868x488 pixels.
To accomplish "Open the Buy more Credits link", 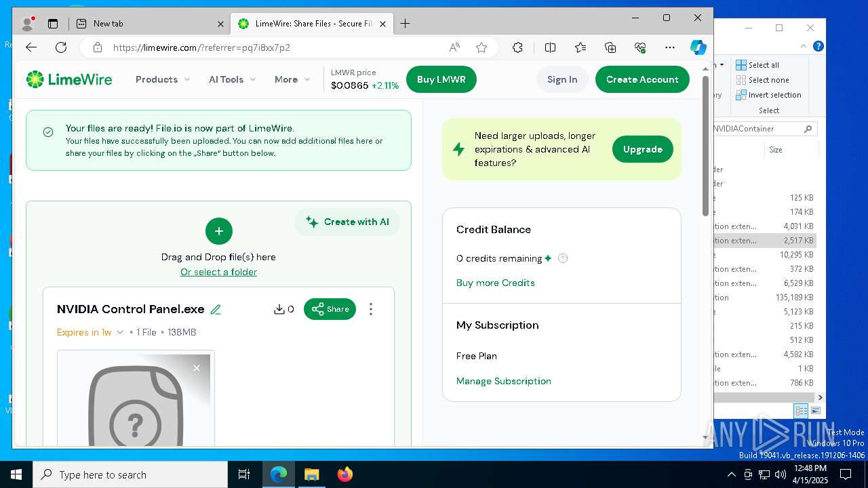I will coord(496,283).
